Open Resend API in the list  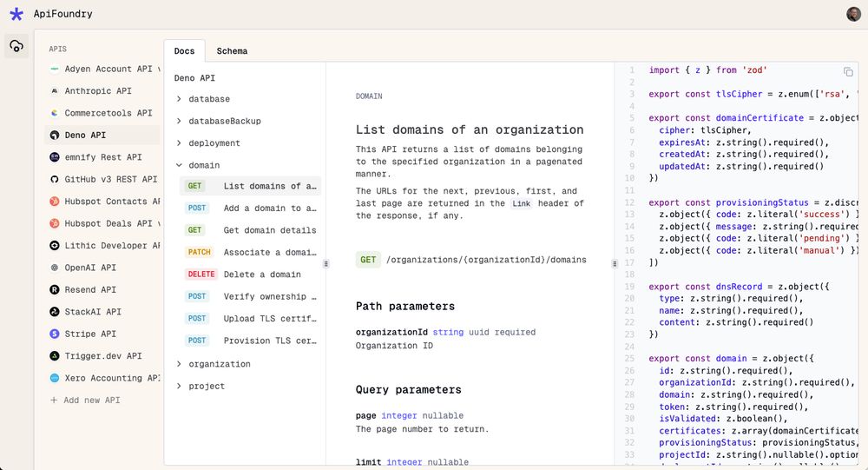point(102,290)
